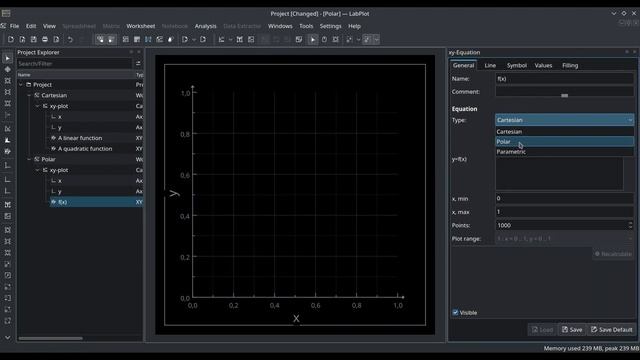Select 'A linear function' in the tree
This screenshot has height=360, width=640.
click(80, 138)
